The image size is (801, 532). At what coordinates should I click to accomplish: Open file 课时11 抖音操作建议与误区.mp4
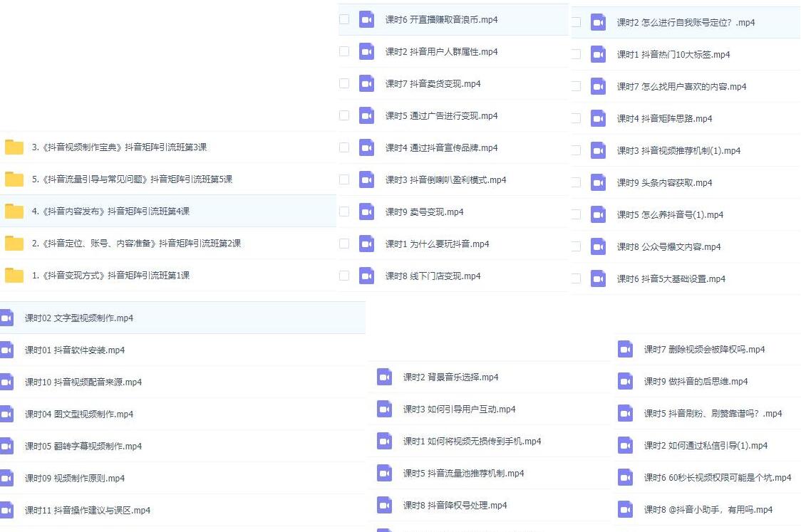[88, 511]
